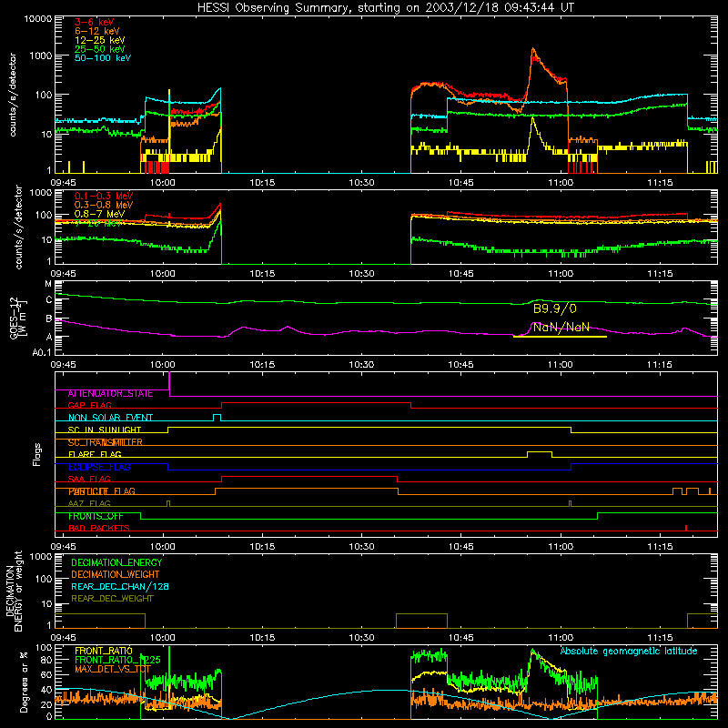
Task: Select the 0.8-7 MeV legend entry
Action: [100, 214]
